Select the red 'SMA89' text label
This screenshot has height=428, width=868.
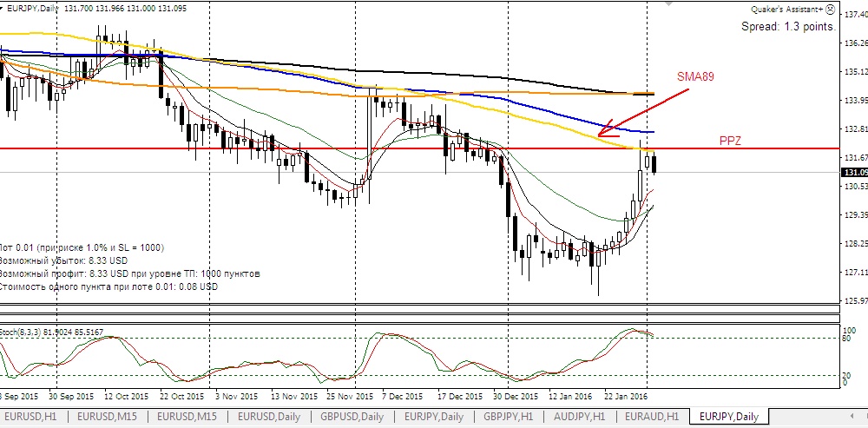click(695, 76)
